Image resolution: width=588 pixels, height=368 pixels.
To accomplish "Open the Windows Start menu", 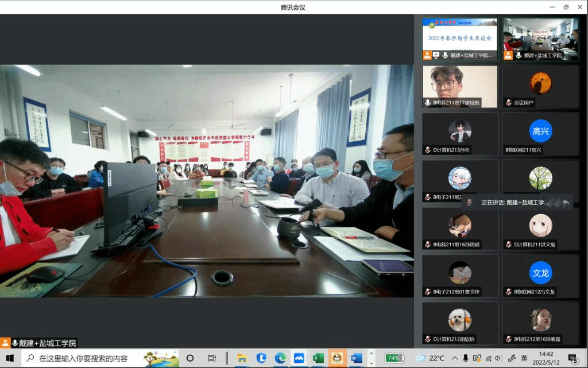I will pos(10,358).
